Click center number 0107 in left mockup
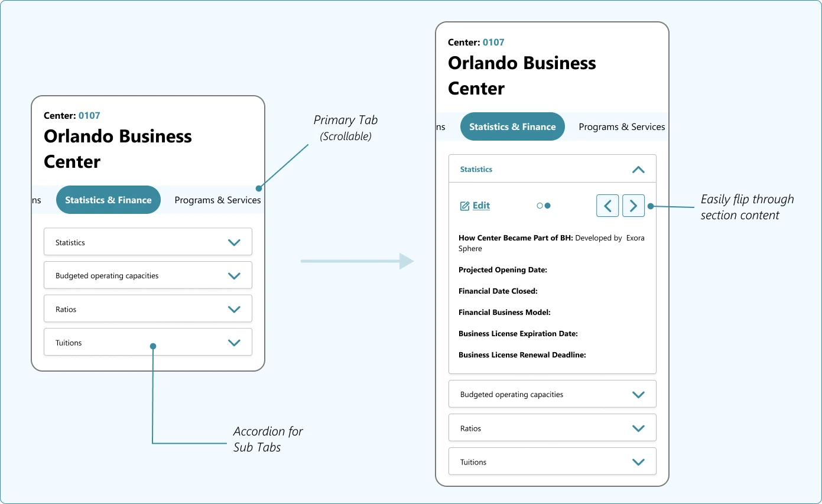 tap(89, 115)
